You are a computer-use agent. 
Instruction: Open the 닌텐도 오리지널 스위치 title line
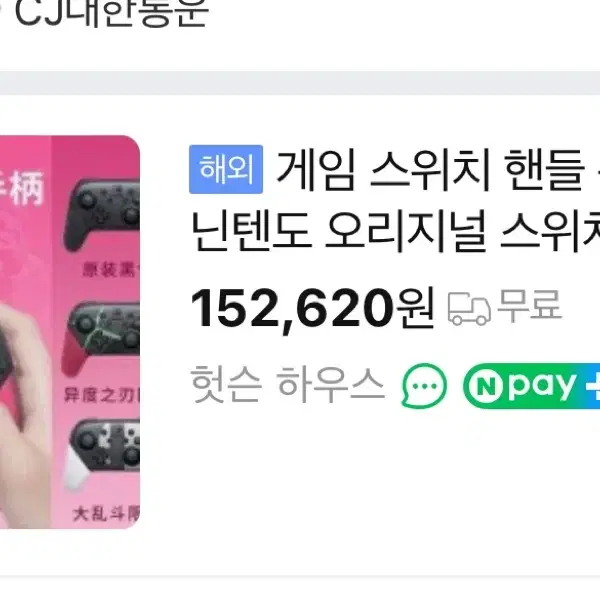coord(395,232)
